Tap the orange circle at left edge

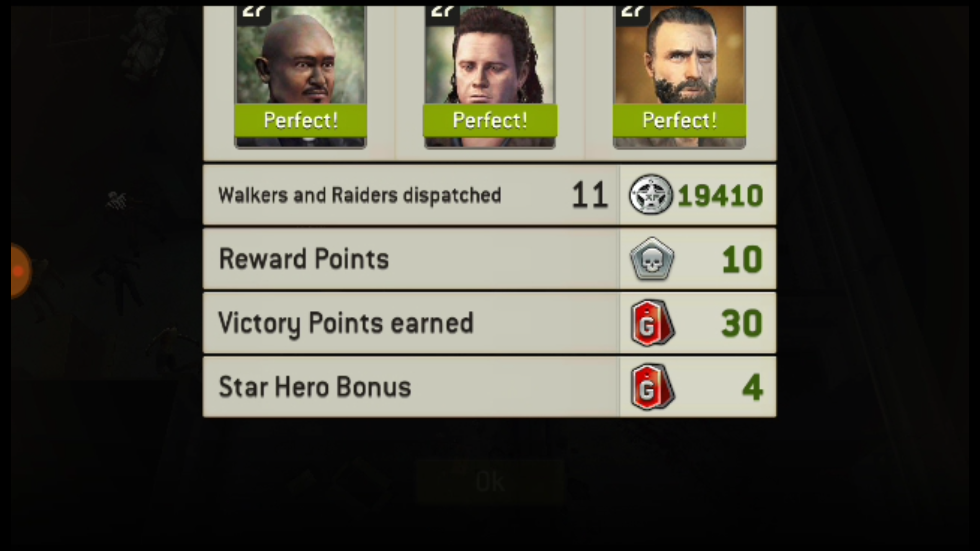(x=20, y=271)
